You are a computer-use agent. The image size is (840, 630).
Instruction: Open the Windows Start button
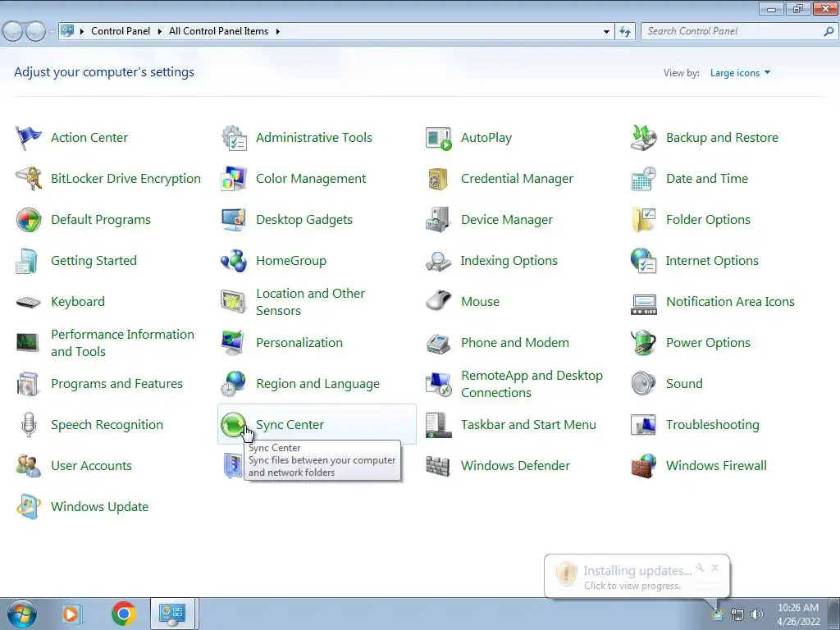(22, 614)
